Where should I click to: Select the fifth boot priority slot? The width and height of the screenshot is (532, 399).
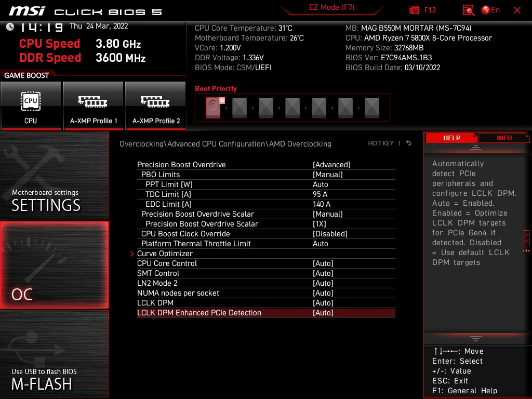(x=319, y=108)
